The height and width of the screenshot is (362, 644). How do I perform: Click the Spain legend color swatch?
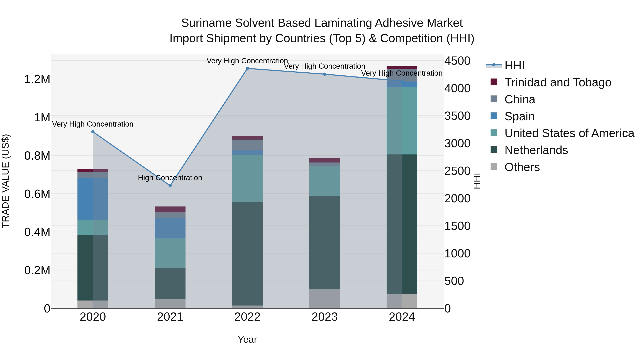(x=494, y=116)
